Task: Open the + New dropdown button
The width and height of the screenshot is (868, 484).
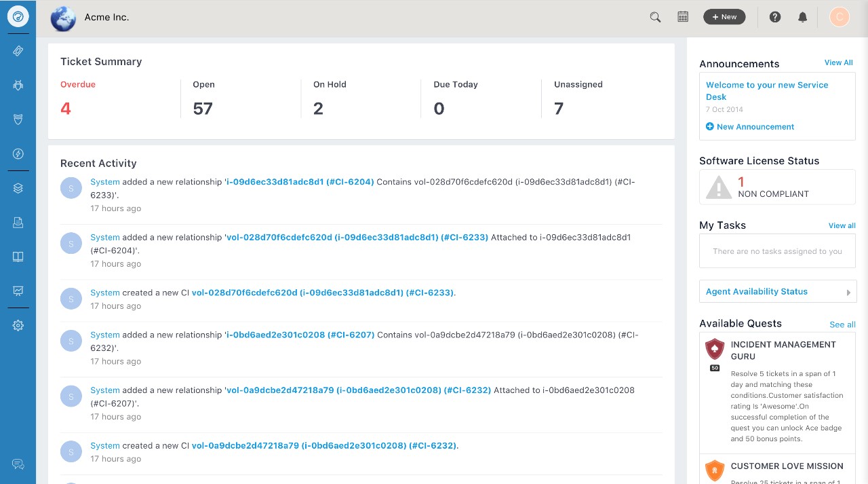Action: [724, 17]
